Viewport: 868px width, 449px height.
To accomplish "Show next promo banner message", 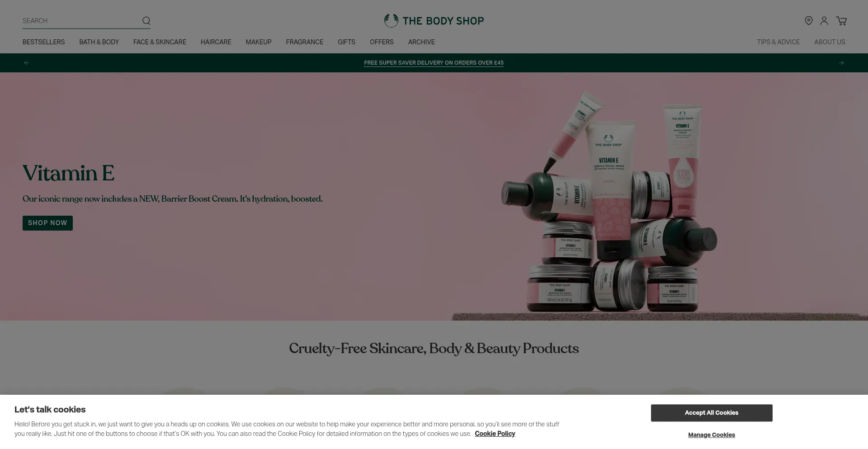I will (x=841, y=63).
